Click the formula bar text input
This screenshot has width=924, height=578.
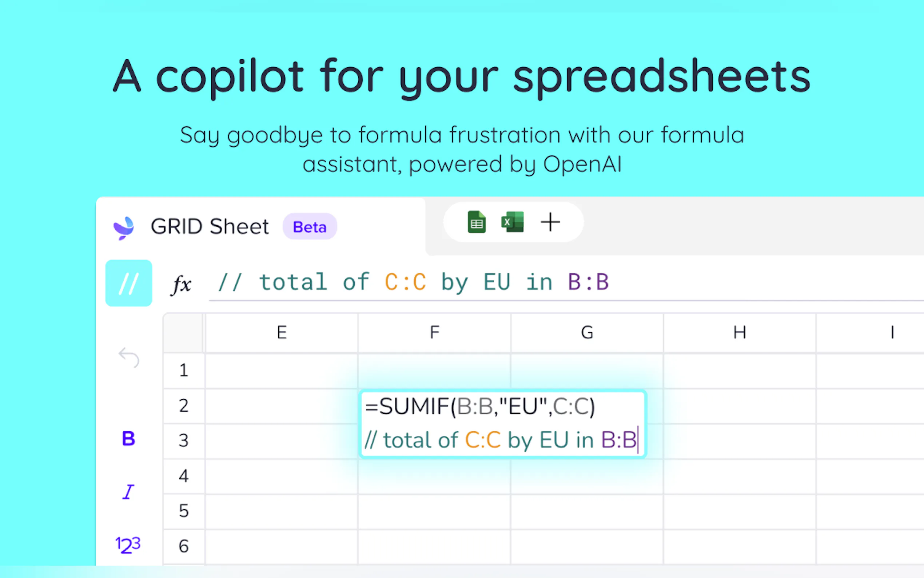click(535, 283)
